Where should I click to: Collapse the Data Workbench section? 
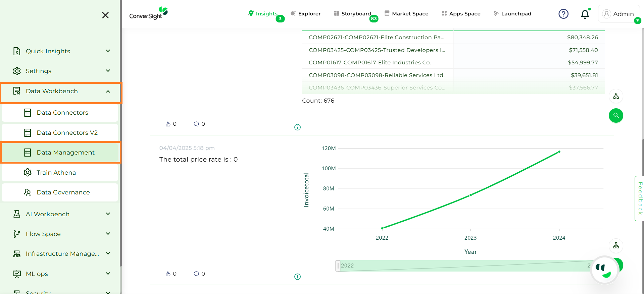108,92
